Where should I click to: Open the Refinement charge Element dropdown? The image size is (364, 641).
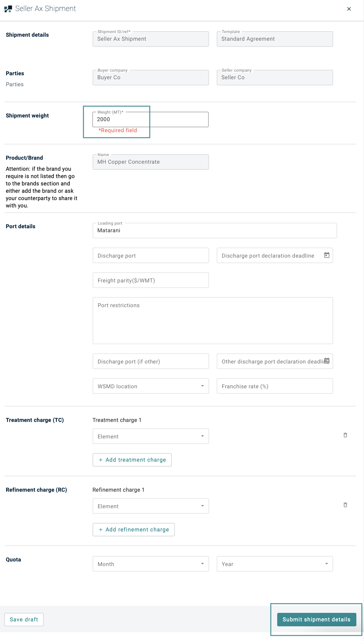151,506
